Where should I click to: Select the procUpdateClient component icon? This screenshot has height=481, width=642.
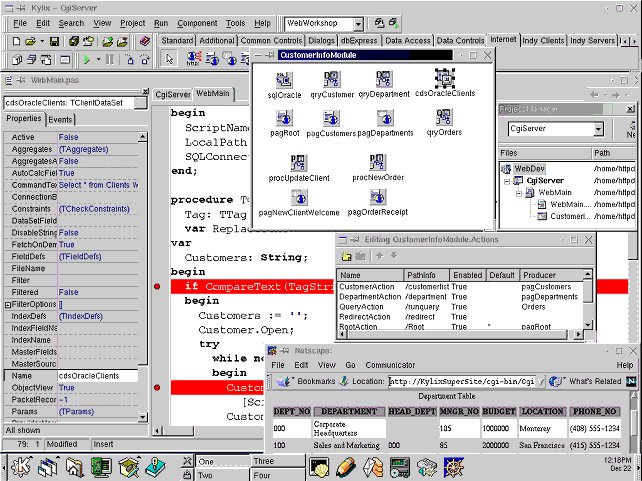coord(298,163)
